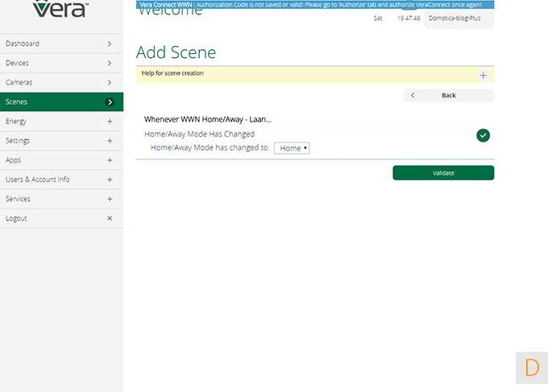Image resolution: width=556 pixels, height=392 pixels.
Task: Click the chevron icon beside Scenes
Action: 110,102
